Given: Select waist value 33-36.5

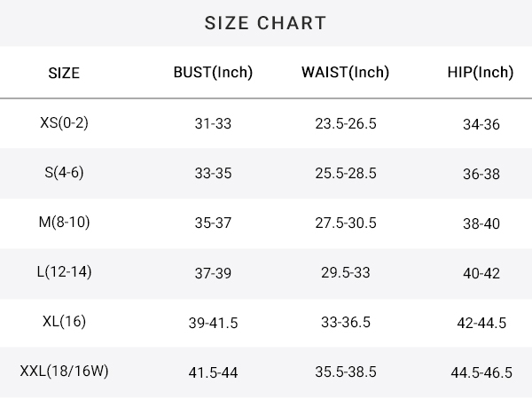Looking at the screenshot, I should [346, 323].
